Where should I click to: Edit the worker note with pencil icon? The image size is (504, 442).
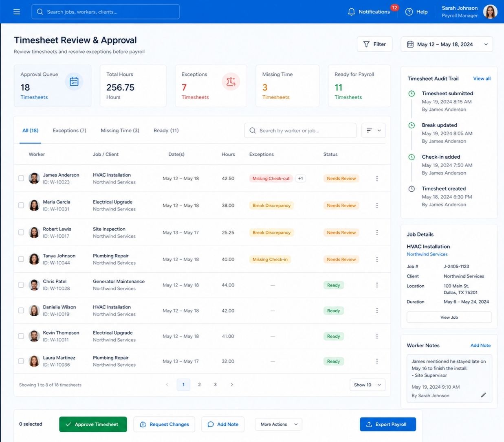[x=483, y=395]
